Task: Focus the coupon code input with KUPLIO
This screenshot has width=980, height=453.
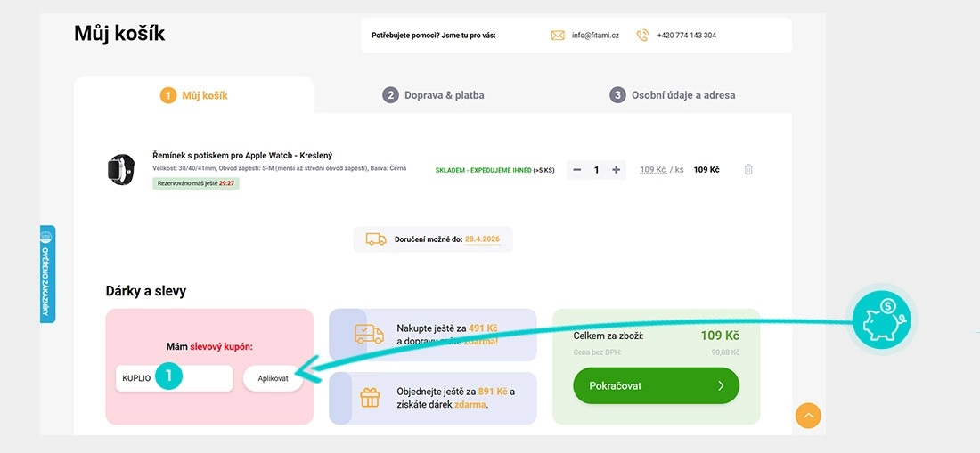Action: click(x=175, y=378)
